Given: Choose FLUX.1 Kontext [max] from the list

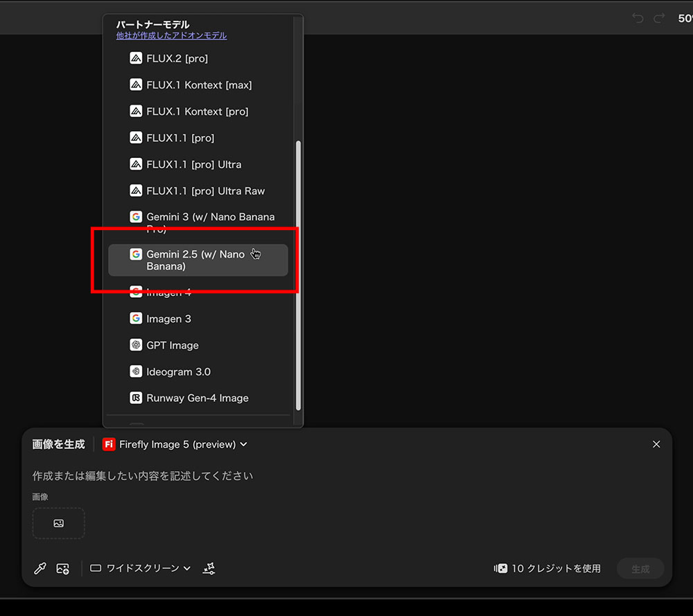Looking at the screenshot, I should pos(198,85).
